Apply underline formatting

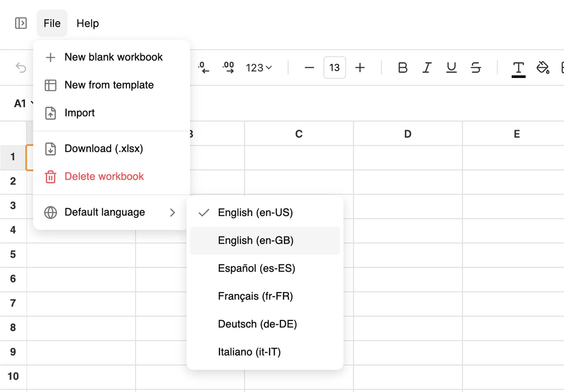coord(451,68)
